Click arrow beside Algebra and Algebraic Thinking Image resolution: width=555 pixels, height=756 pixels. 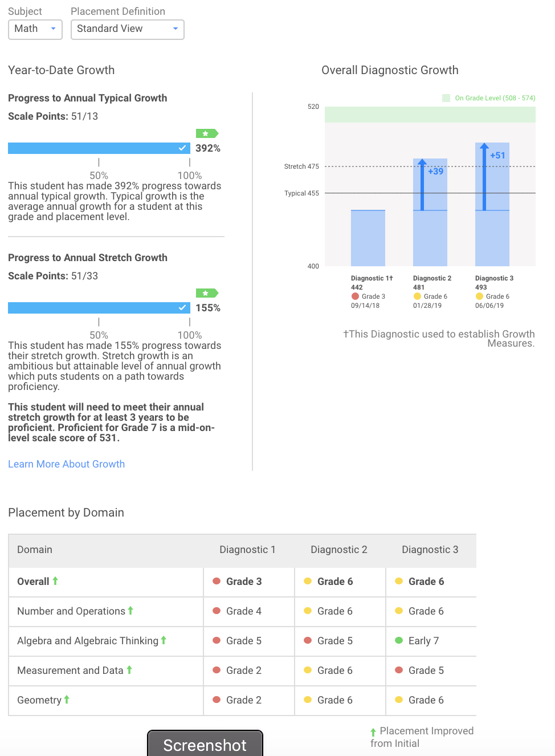coord(164,640)
